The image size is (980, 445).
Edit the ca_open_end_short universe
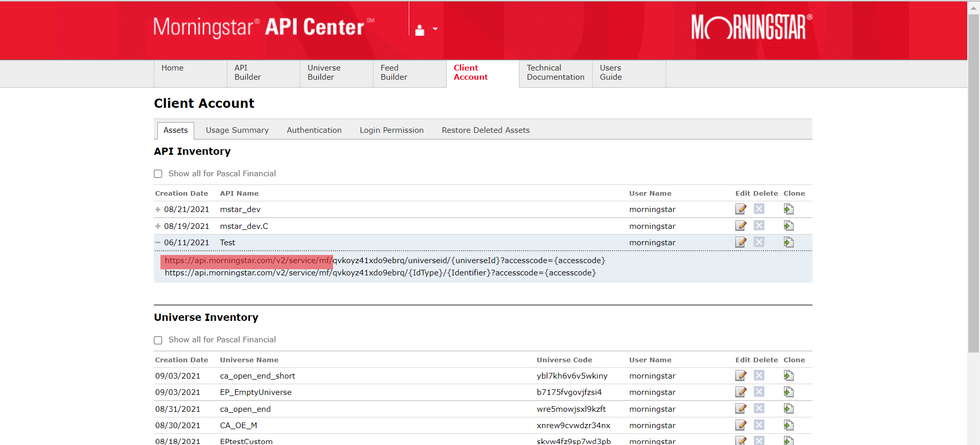[x=741, y=376]
